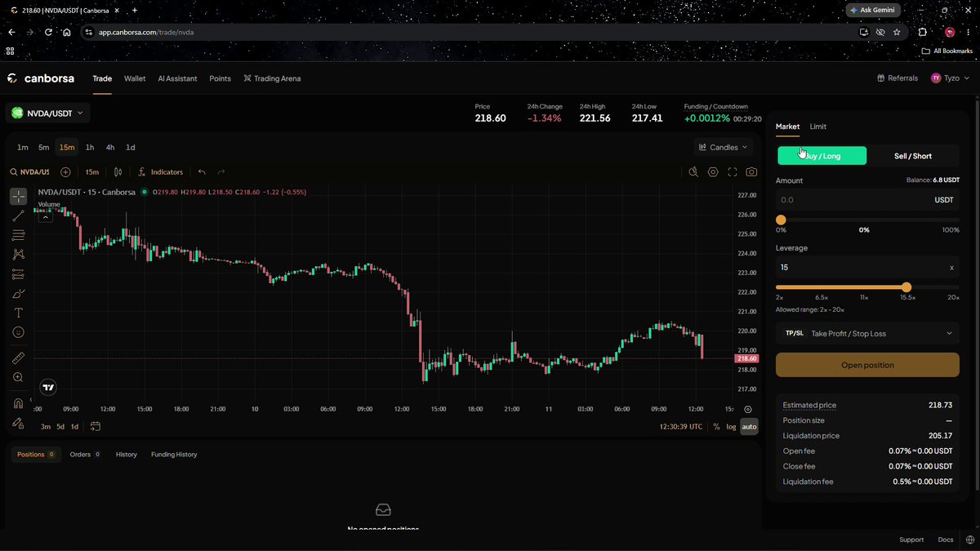Open the Orders tab

coord(85,455)
